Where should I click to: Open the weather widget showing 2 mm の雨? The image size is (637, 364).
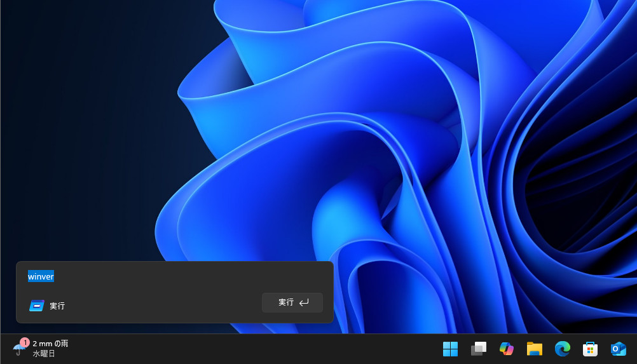coord(40,349)
